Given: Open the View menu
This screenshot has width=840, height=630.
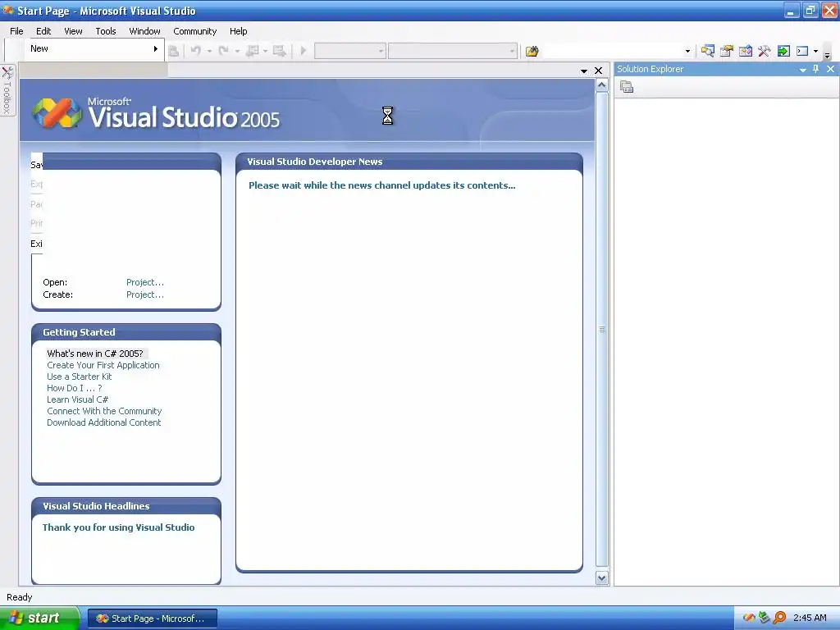Looking at the screenshot, I should (73, 31).
